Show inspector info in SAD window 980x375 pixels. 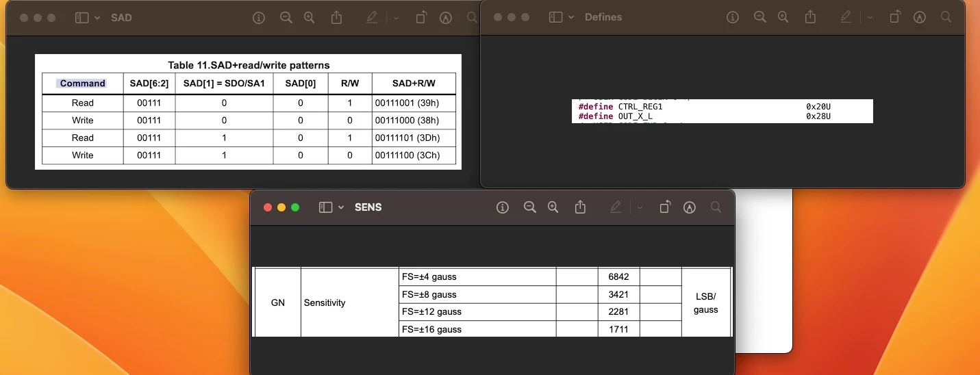[x=259, y=18]
